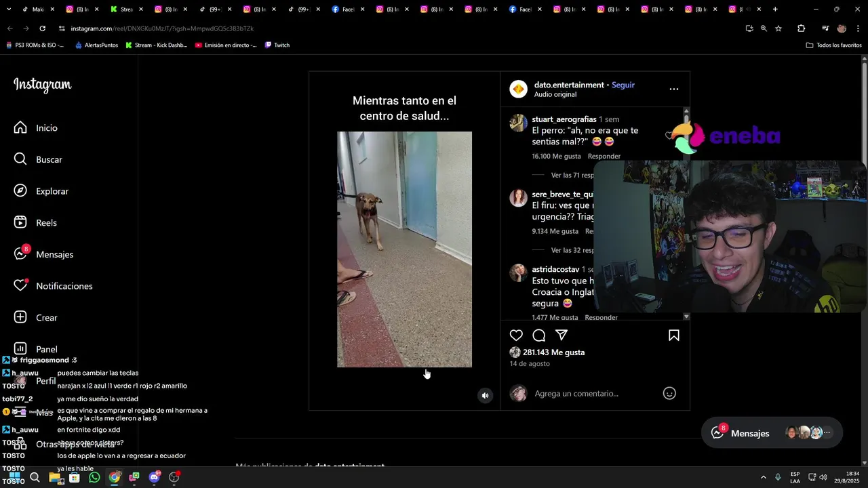Open the Chrome profile avatar
868x488 pixels.
click(842, 28)
